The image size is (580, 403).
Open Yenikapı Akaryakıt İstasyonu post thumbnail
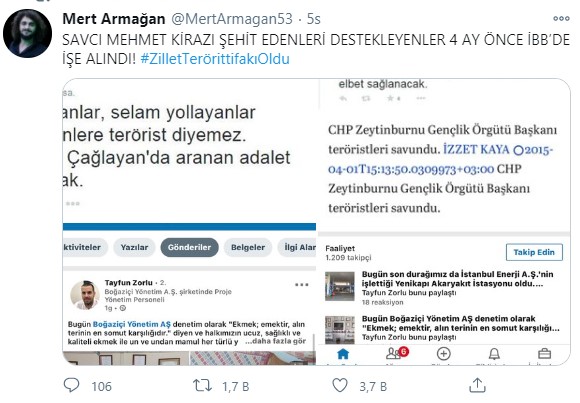(x=340, y=286)
